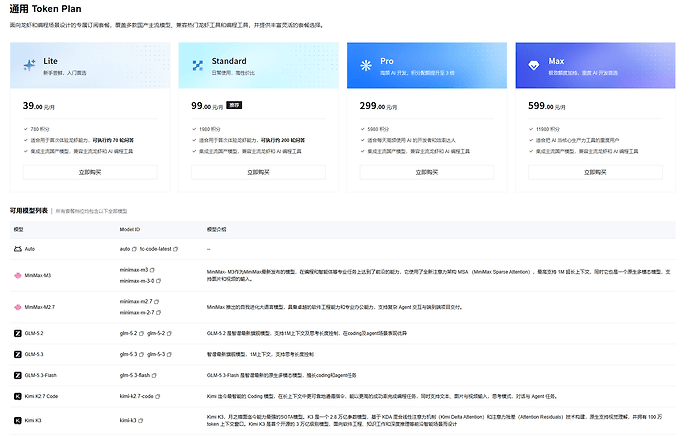Click the Kimi K3 description paragraph
The width and height of the screenshot is (690, 436).
pos(434,420)
